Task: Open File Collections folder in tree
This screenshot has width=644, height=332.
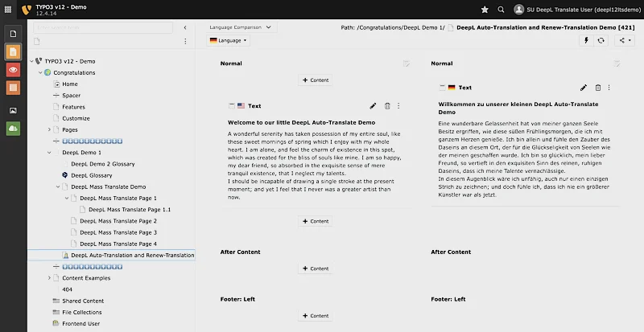Action: [82, 312]
